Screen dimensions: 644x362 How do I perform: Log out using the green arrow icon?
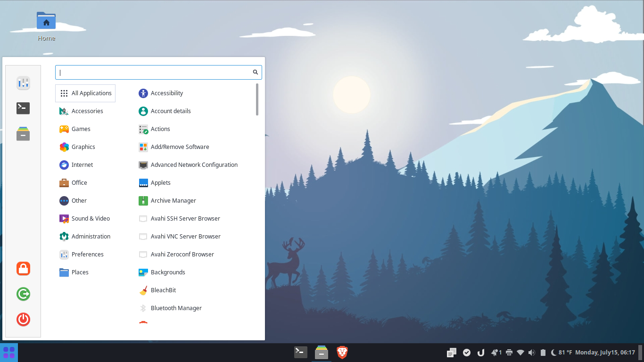23,294
